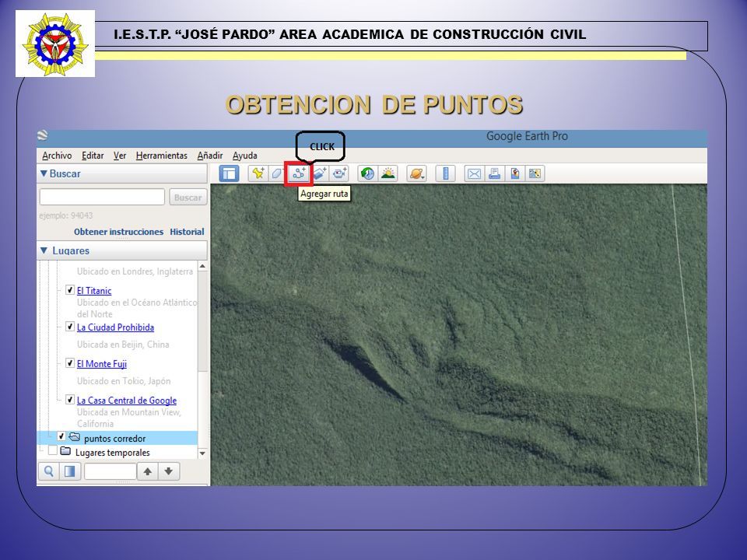The height and width of the screenshot is (560, 747).
Task: Click the 'ejemplo: 94043' hint text
Action: 65,215
